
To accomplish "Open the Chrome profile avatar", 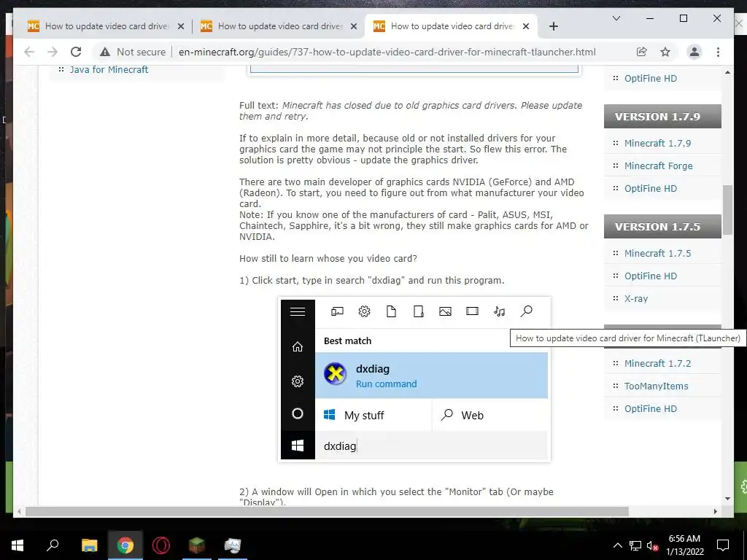I will [694, 52].
